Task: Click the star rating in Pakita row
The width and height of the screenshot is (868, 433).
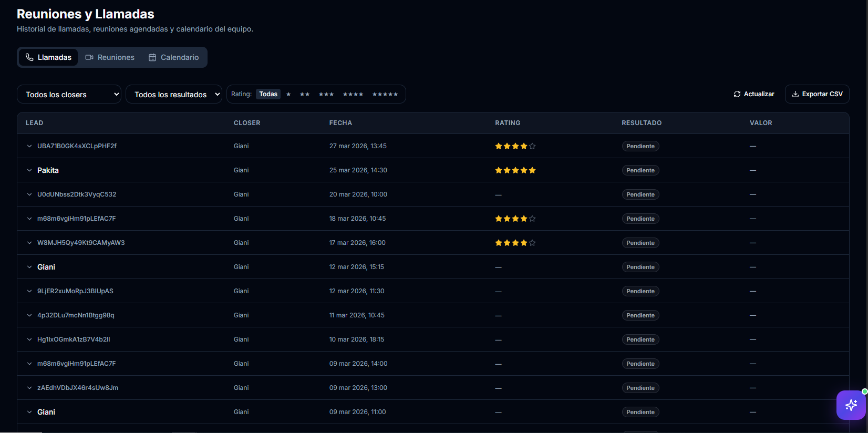Action: [x=515, y=170]
